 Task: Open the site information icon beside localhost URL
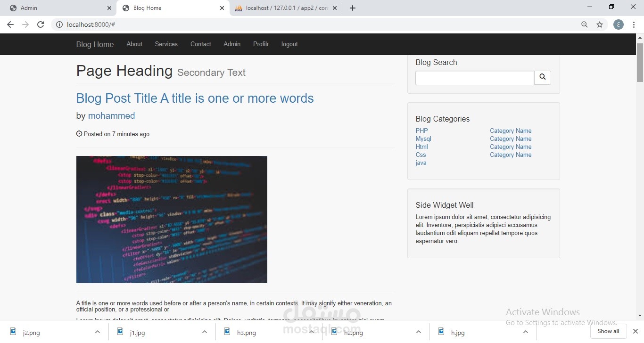click(x=59, y=24)
